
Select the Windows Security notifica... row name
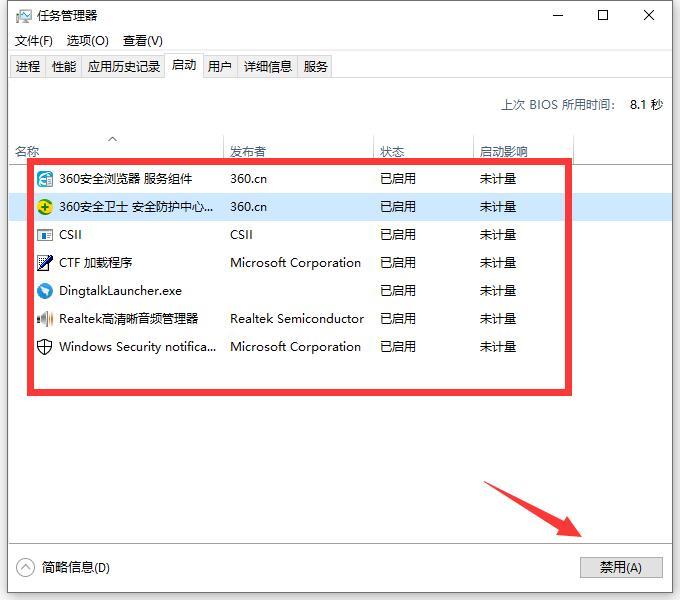coord(137,347)
